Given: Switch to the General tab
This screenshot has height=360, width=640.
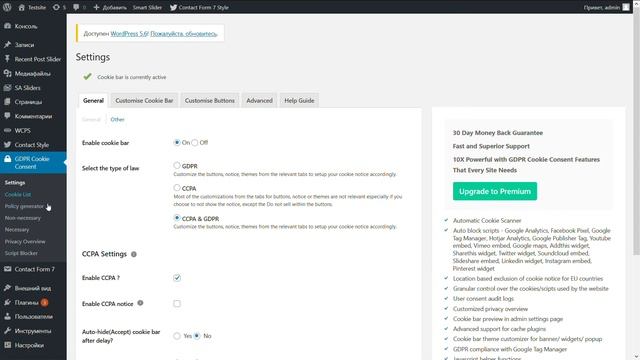Looking at the screenshot, I should tap(93, 100).
